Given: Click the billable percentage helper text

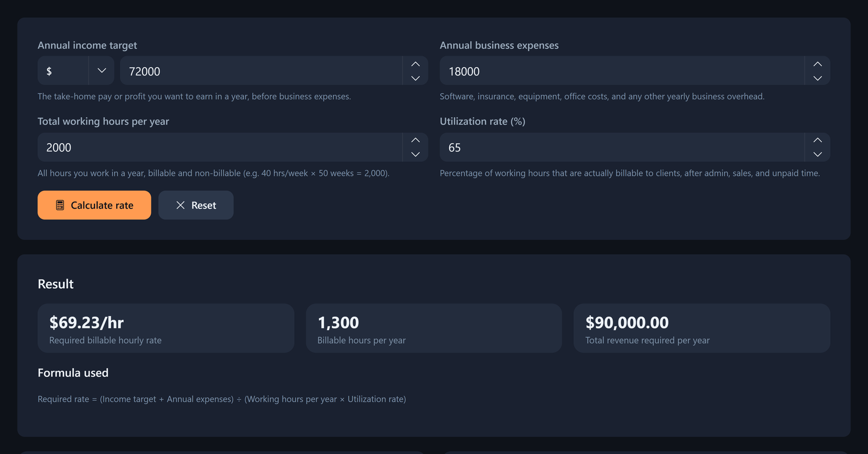Looking at the screenshot, I should (630, 173).
